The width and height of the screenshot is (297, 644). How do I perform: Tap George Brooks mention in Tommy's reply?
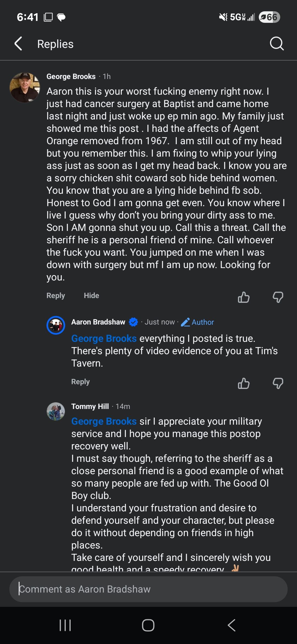pos(104,421)
